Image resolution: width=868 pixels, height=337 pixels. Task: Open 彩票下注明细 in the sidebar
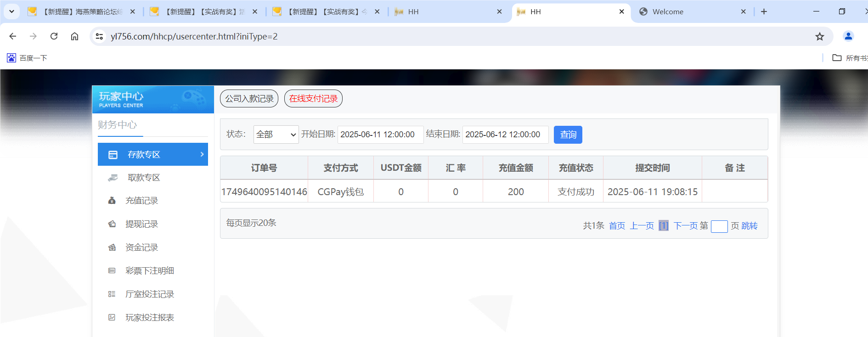coord(149,271)
